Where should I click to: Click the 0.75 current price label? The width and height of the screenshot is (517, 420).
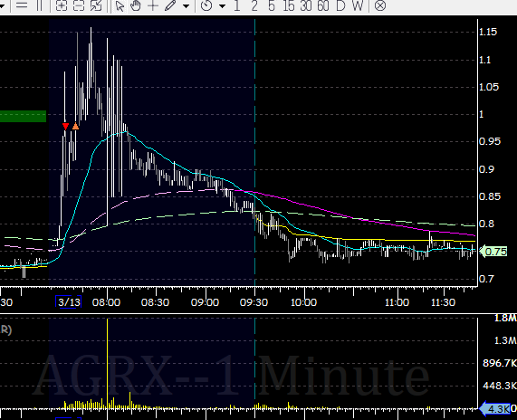pos(493,252)
